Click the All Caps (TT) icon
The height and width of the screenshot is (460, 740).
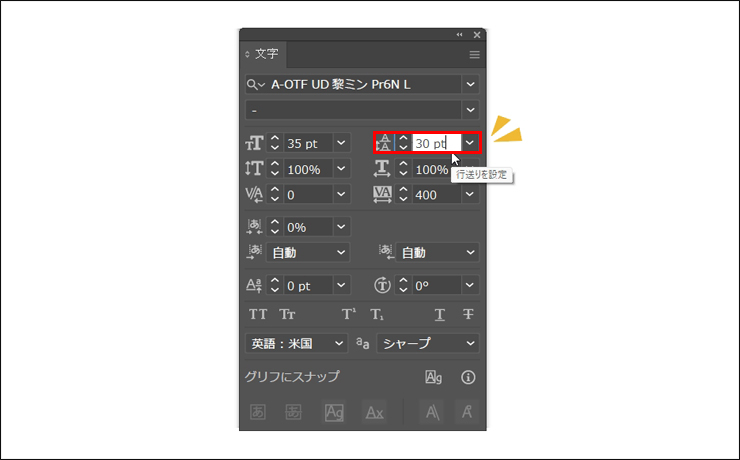coord(258,314)
